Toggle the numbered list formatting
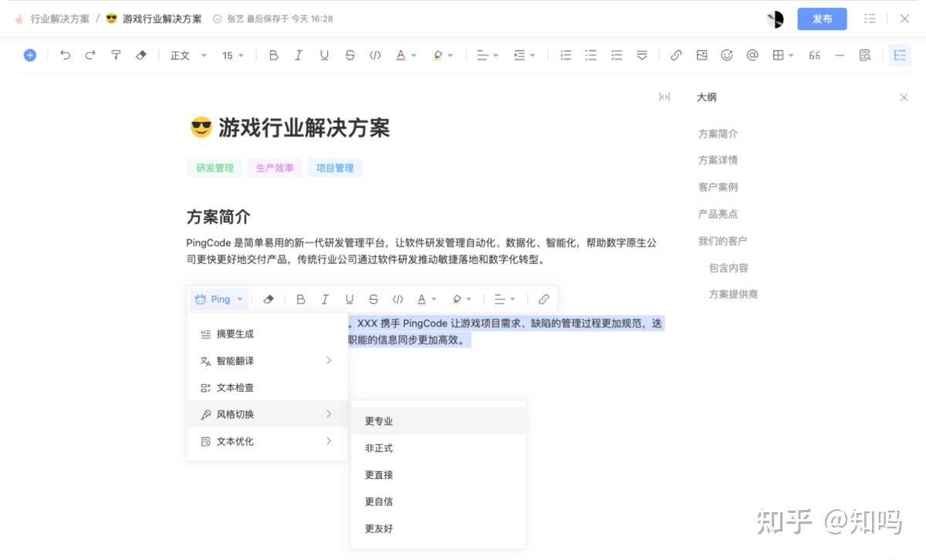Image resolution: width=926 pixels, height=560 pixels. pos(566,55)
